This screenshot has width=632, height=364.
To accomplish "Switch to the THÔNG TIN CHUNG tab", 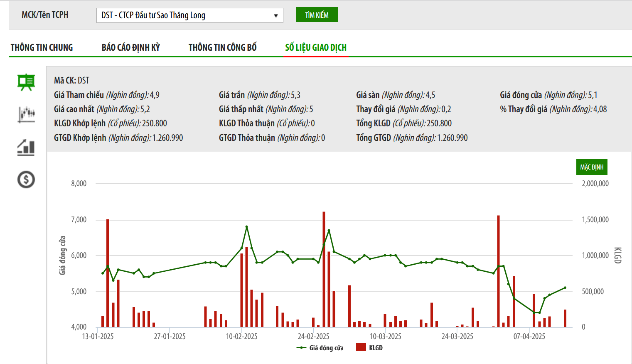I will (x=42, y=47).
